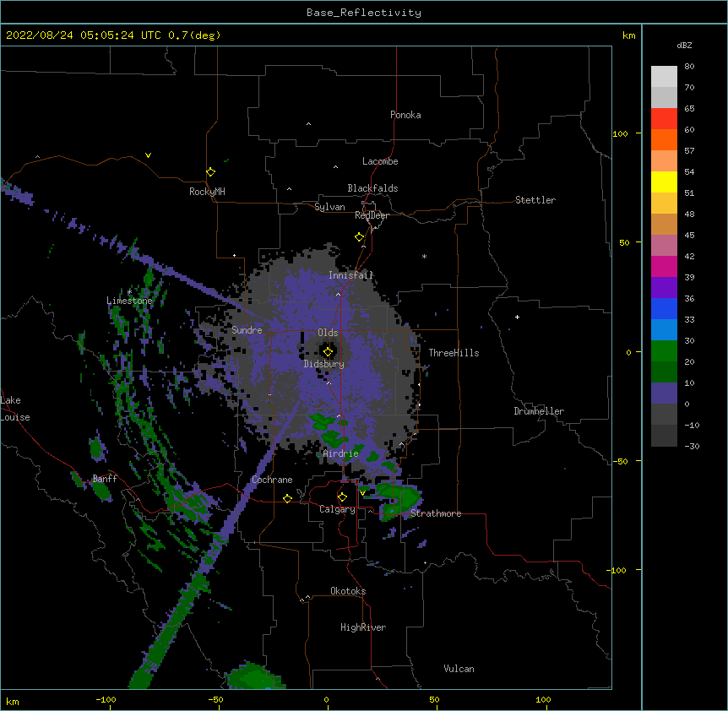Click the Okotoks town label
Screen dimensions: 728x711
pyautogui.click(x=348, y=591)
